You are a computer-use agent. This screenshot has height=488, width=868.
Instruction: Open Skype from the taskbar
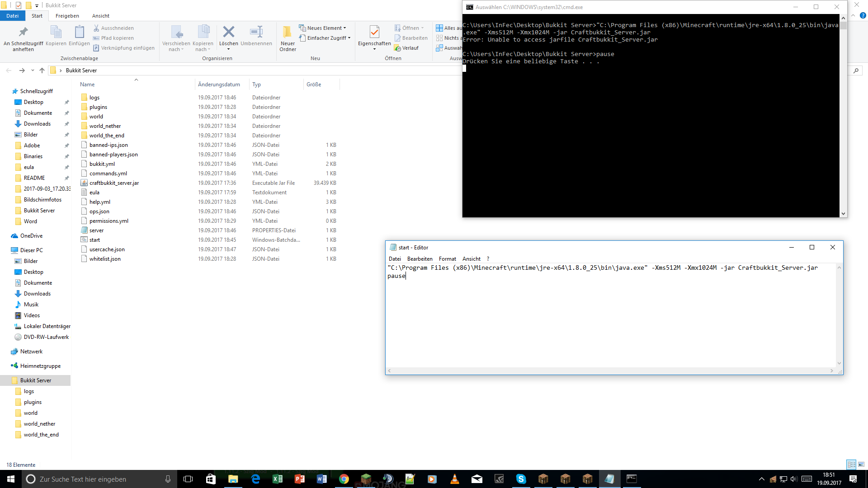tap(521, 479)
